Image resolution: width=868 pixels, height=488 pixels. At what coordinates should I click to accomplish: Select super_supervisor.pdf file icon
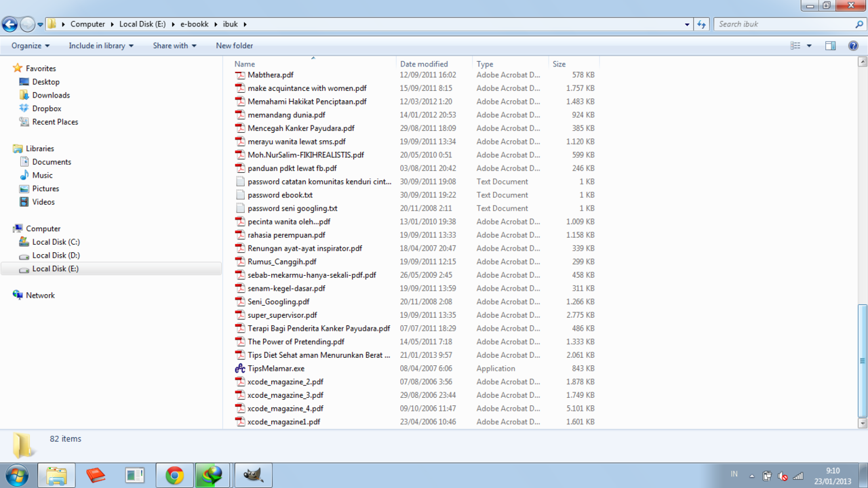coord(240,315)
